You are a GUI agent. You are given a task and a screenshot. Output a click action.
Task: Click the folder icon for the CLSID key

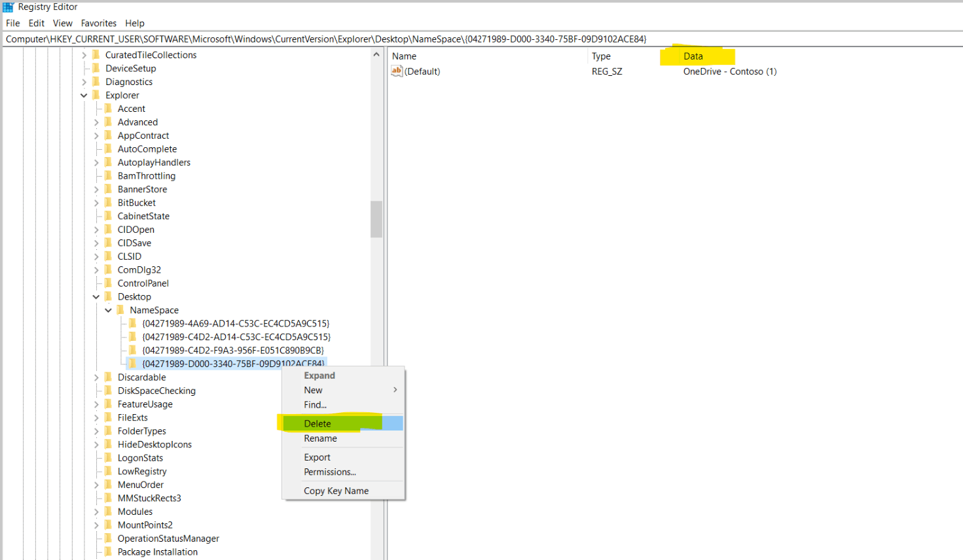[x=108, y=256]
